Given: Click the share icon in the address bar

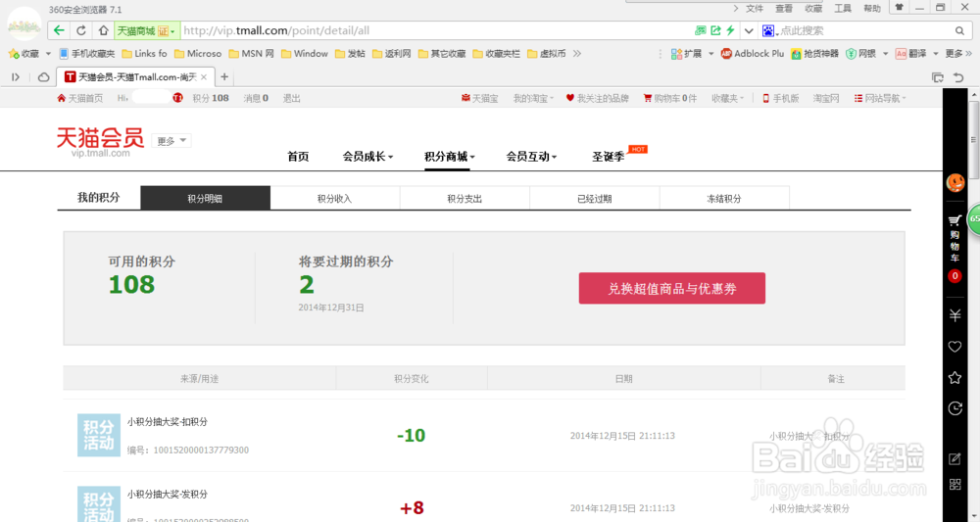Looking at the screenshot, I should (715, 30).
